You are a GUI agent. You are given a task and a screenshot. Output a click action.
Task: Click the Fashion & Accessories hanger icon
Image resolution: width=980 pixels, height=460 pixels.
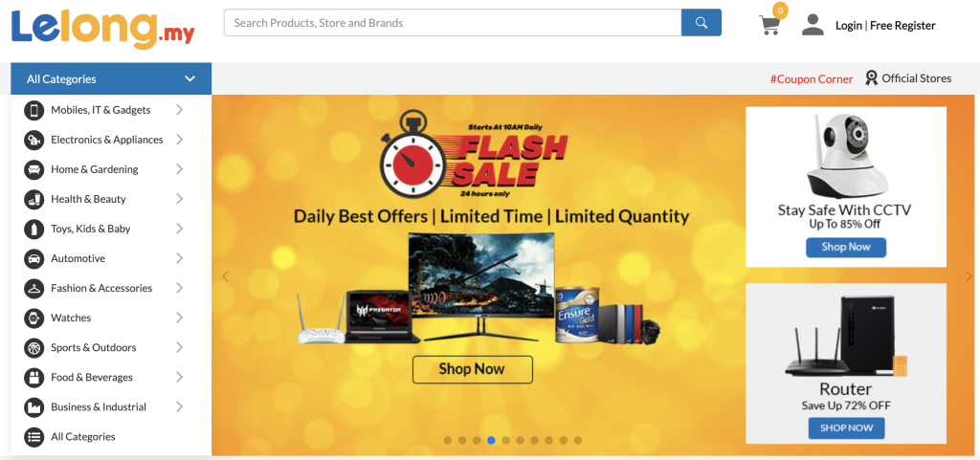[33, 289]
